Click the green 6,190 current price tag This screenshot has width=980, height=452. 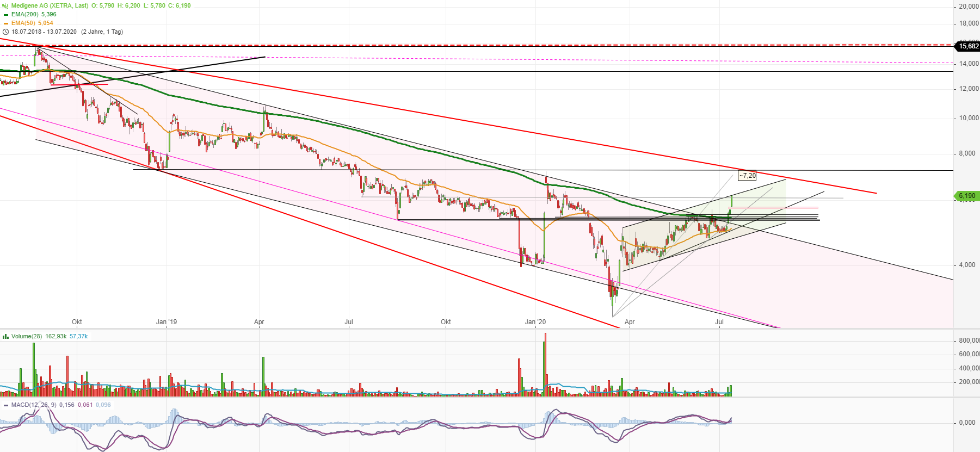pos(967,196)
